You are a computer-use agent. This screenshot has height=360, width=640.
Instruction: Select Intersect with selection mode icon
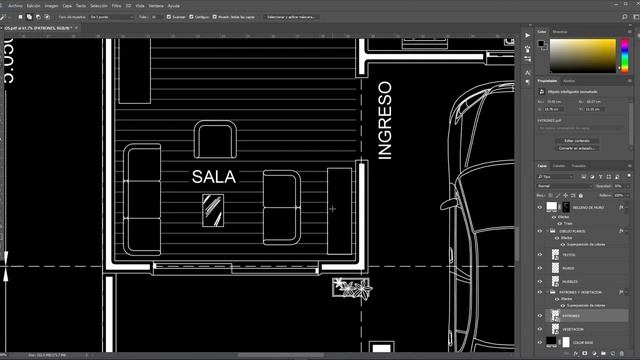point(47,17)
